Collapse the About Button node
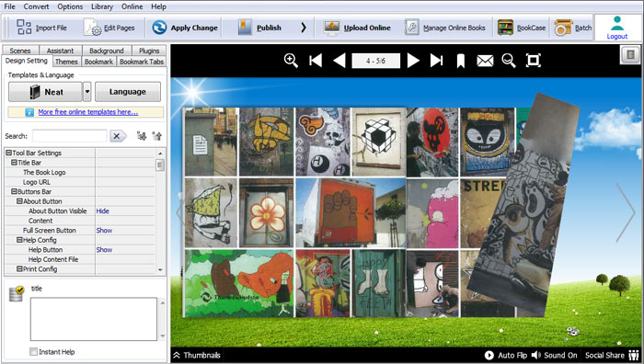This screenshot has width=644, height=364. [x=19, y=201]
